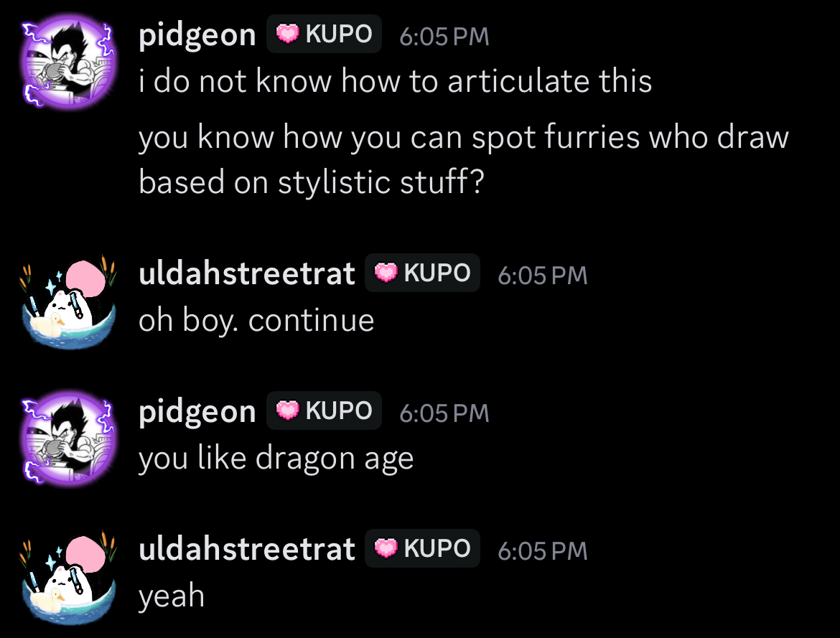Image resolution: width=840 pixels, height=638 pixels.
Task: Click the 6:05 PM timestamp above "oh boy. continue"
Action: pyautogui.click(x=542, y=275)
